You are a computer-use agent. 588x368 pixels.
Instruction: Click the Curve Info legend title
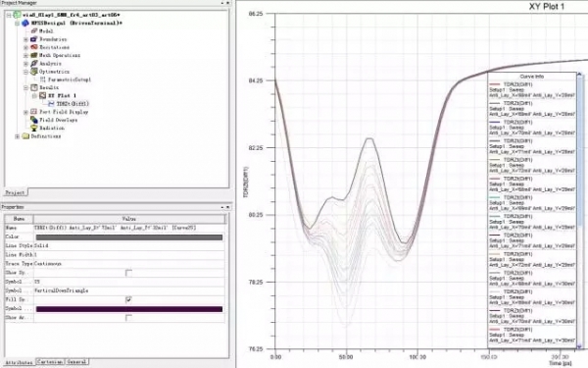coord(532,77)
